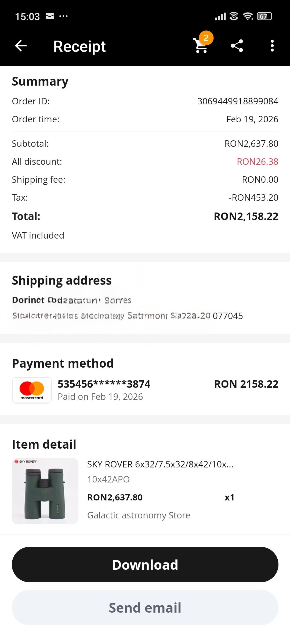Open the three-dot overflow menu
The width and height of the screenshot is (290, 644).
[272, 46]
